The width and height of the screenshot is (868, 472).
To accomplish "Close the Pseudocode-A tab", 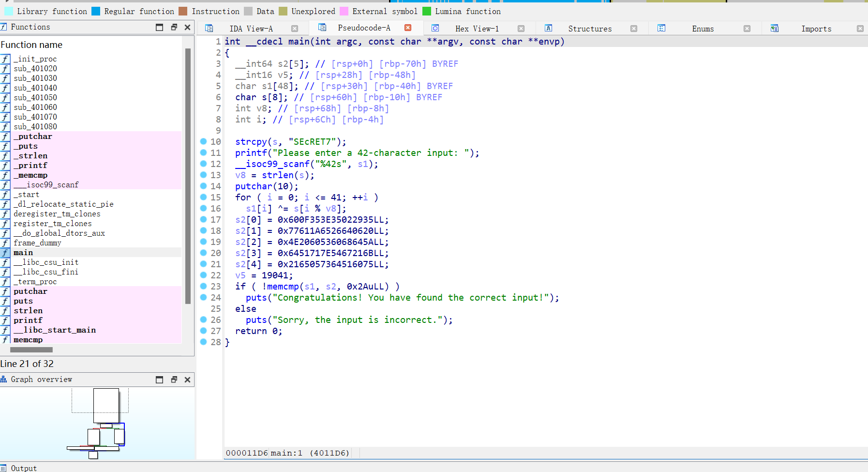I will click(408, 28).
